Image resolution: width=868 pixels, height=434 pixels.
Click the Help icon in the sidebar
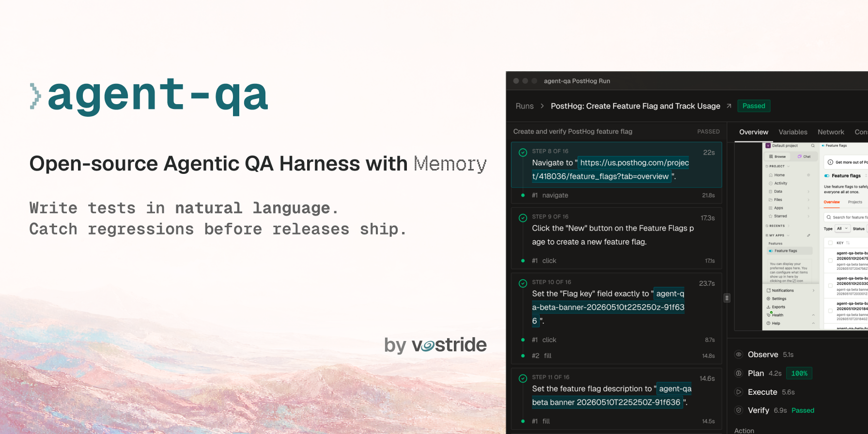click(769, 323)
